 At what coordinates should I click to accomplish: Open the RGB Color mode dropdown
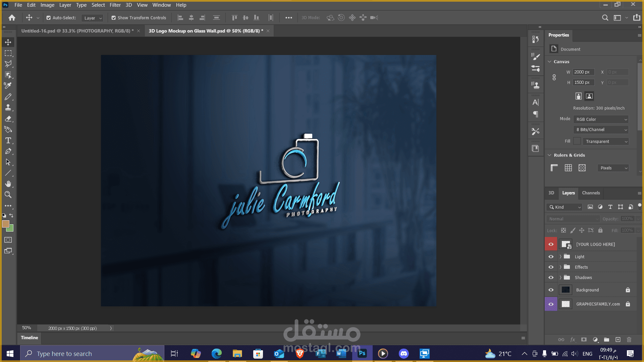click(601, 119)
